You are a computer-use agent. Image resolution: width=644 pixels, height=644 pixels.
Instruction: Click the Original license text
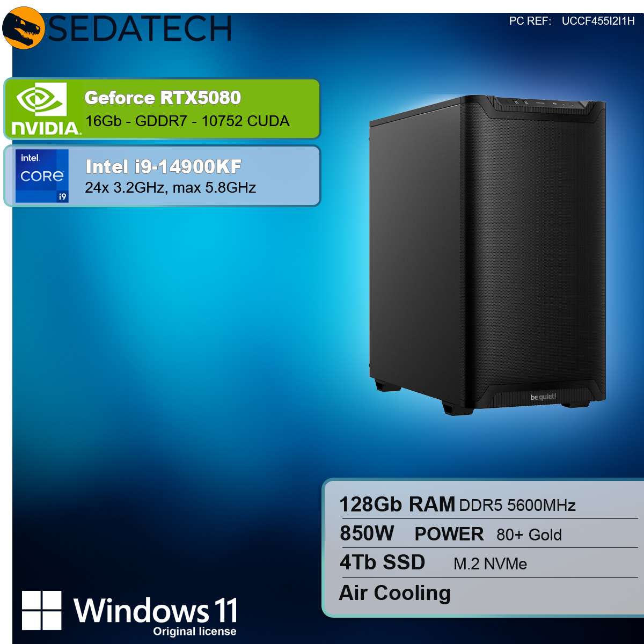pos(195,632)
